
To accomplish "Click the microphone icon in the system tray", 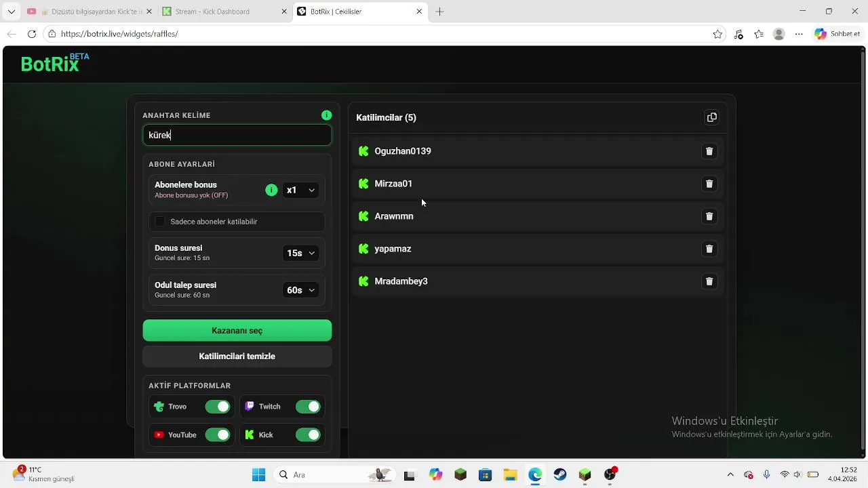I will (766, 474).
